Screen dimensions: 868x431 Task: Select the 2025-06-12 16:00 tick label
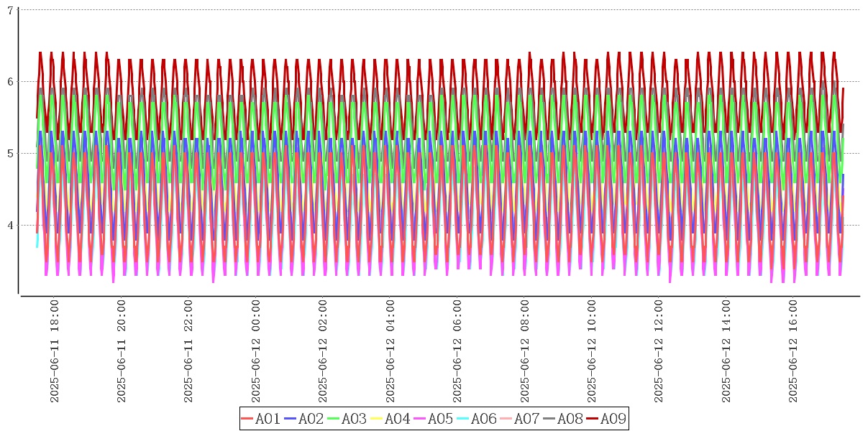pyautogui.click(x=794, y=351)
